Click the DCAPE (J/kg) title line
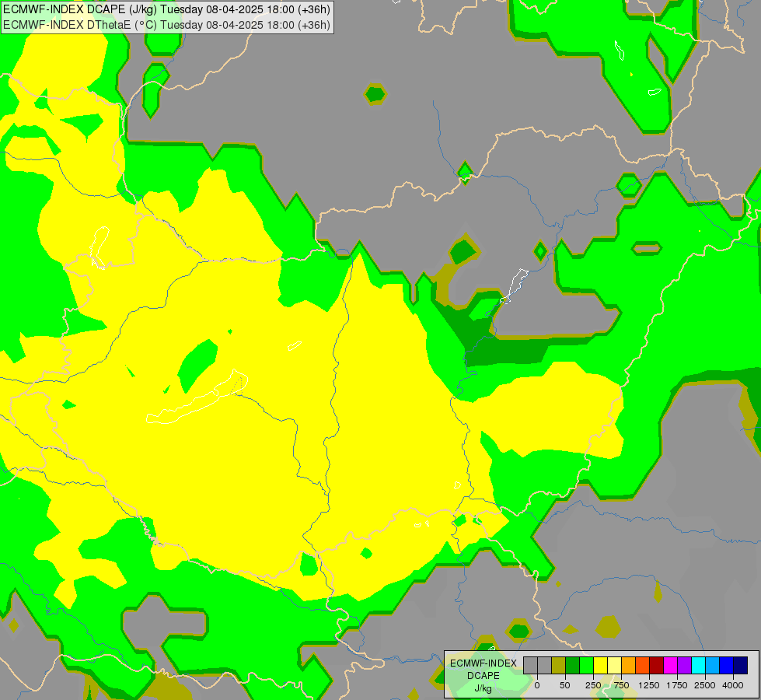 click(166, 9)
